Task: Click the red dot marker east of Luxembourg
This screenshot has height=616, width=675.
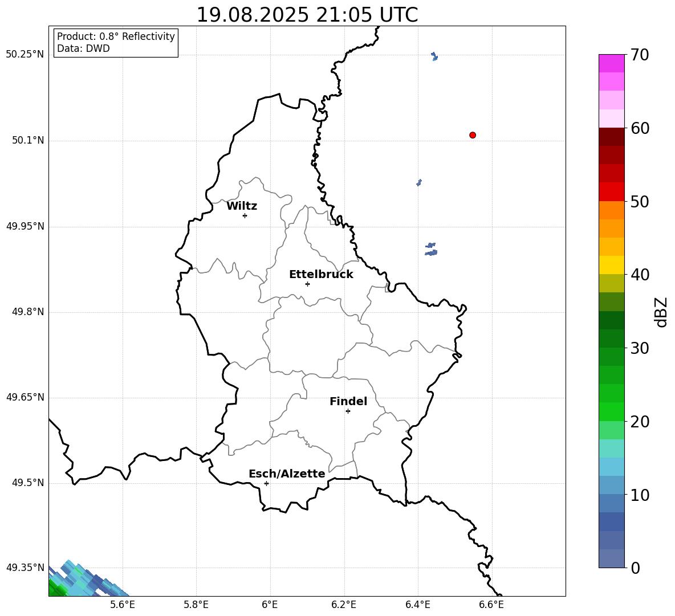Action: (473, 135)
